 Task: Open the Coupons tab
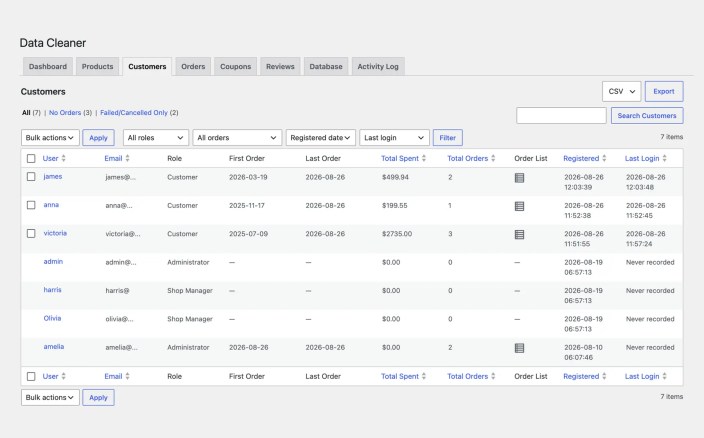coord(235,66)
